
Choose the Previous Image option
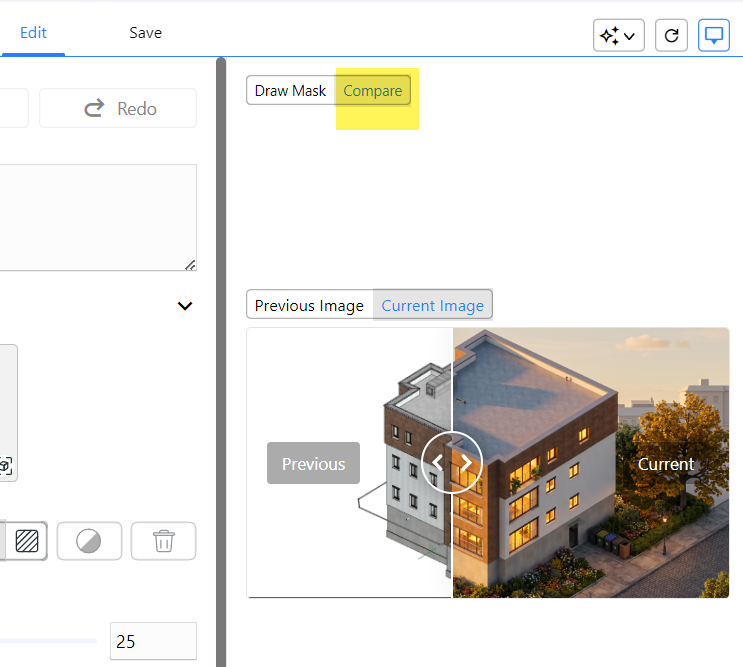click(x=309, y=305)
